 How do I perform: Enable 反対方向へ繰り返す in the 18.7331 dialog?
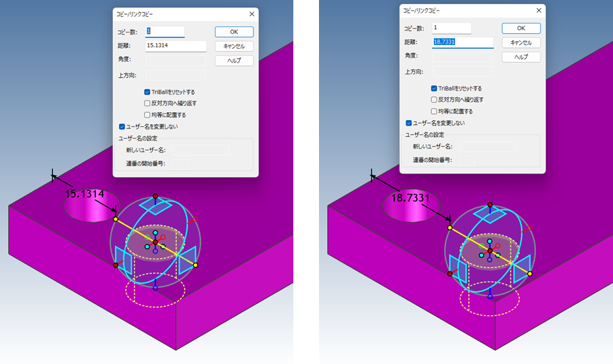435,99
